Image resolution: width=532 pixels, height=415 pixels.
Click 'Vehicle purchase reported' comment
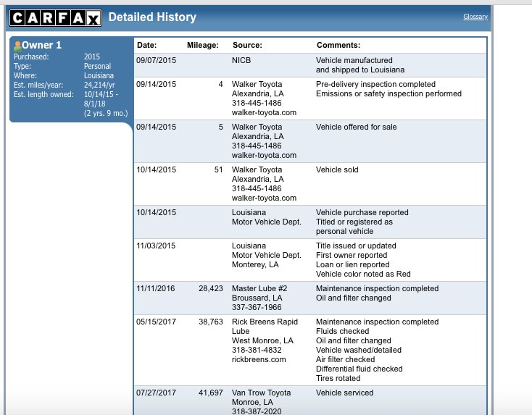(362, 212)
